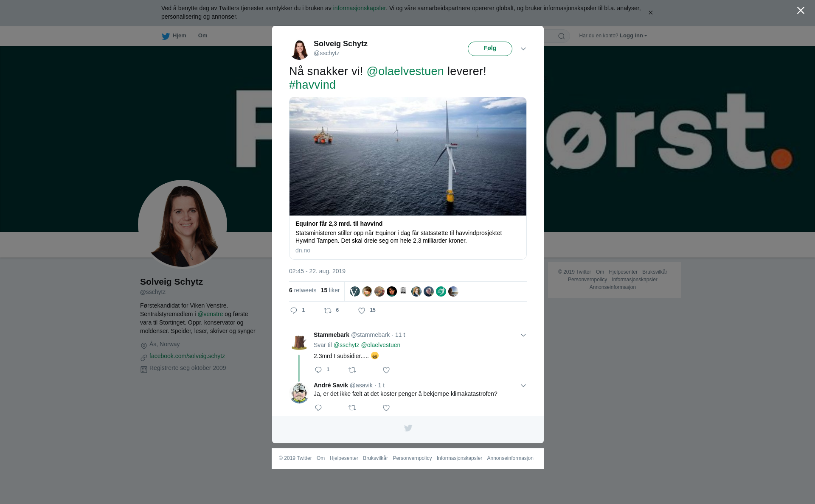
Task: Click the Twitter bird Hjem icon
Action: pyautogui.click(x=166, y=36)
